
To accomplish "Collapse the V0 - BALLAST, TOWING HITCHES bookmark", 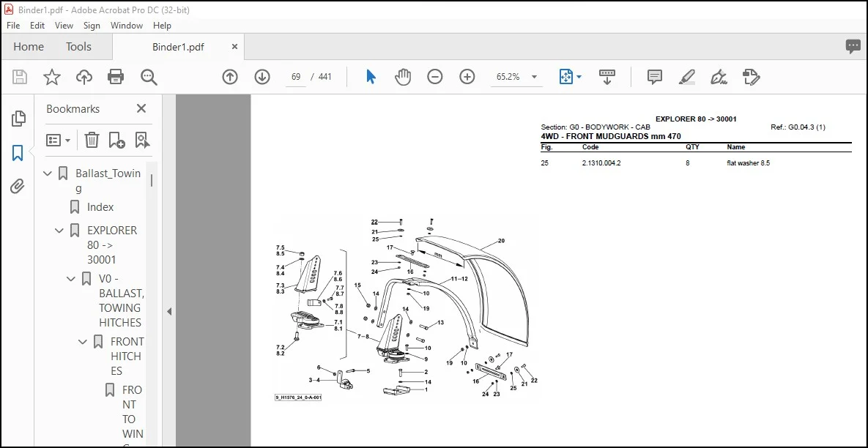I will click(71, 279).
